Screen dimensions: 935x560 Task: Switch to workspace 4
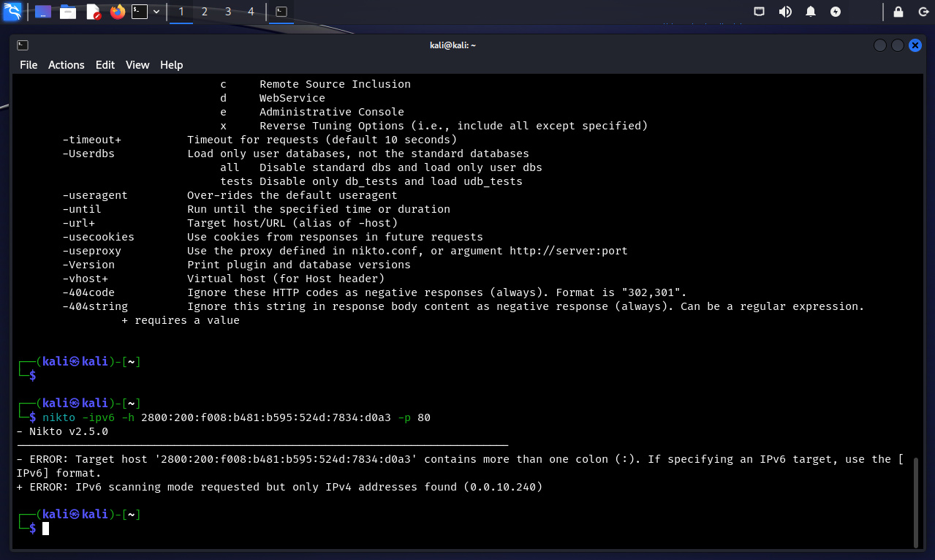point(251,12)
